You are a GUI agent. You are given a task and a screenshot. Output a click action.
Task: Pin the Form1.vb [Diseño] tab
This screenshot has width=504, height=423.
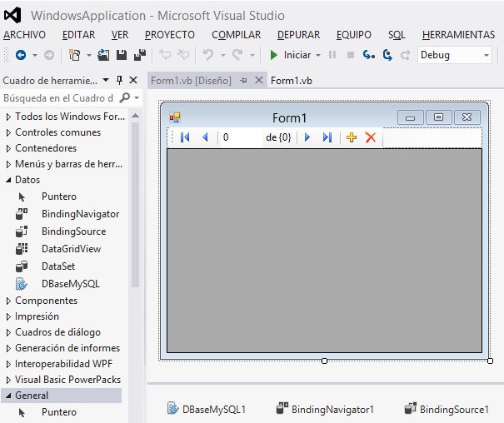pyautogui.click(x=243, y=81)
